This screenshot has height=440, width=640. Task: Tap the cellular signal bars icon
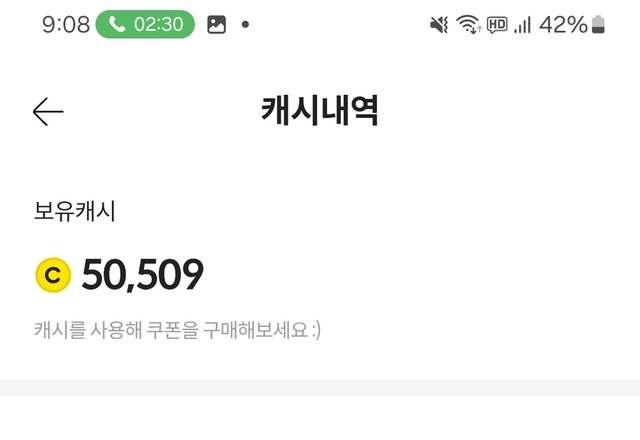pos(522,25)
